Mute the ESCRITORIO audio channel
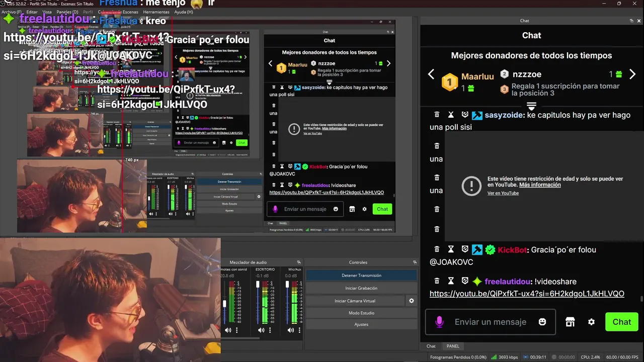The height and width of the screenshot is (362, 644). coord(261,330)
